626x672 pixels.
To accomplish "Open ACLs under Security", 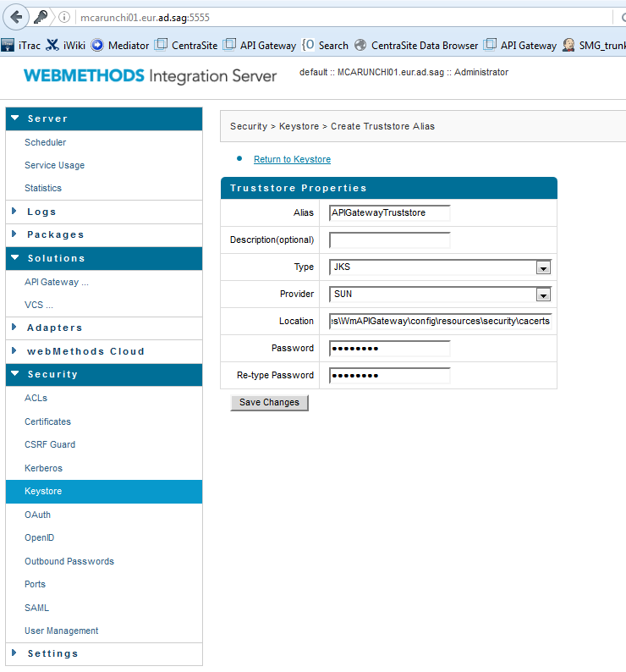I will coord(36,398).
